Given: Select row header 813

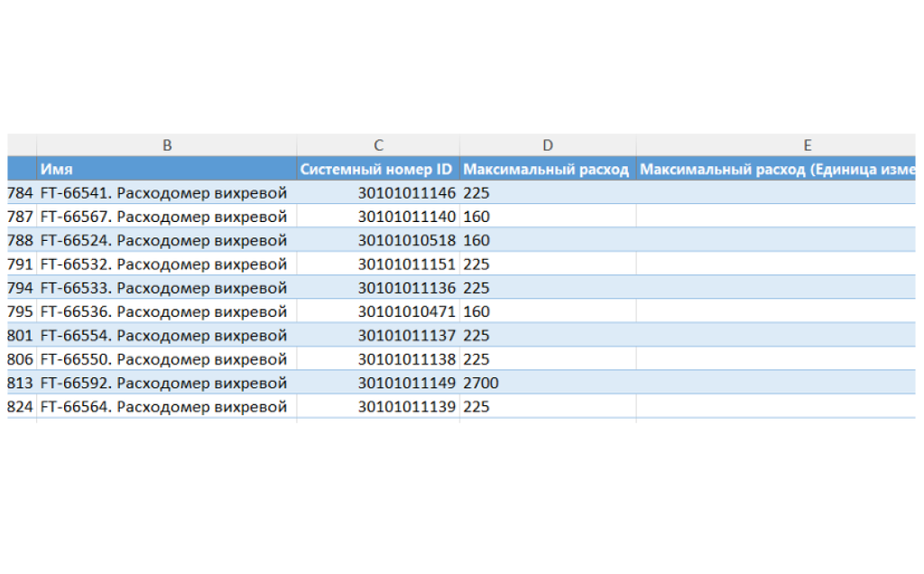Looking at the screenshot, I should point(22,383).
